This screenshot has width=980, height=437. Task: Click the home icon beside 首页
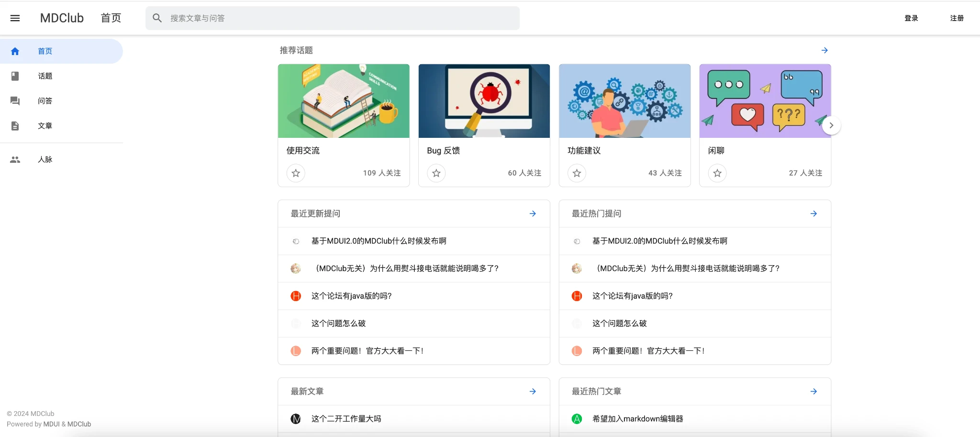coord(15,51)
